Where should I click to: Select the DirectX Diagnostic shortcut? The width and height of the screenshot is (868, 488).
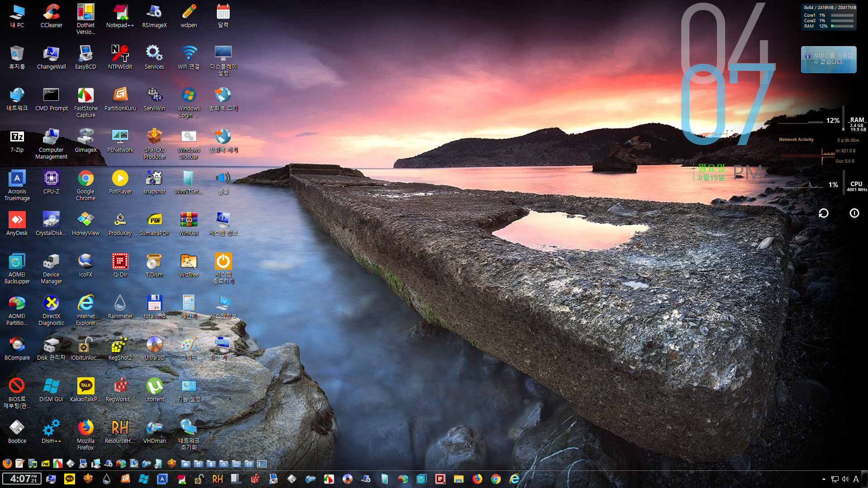(52, 310)
